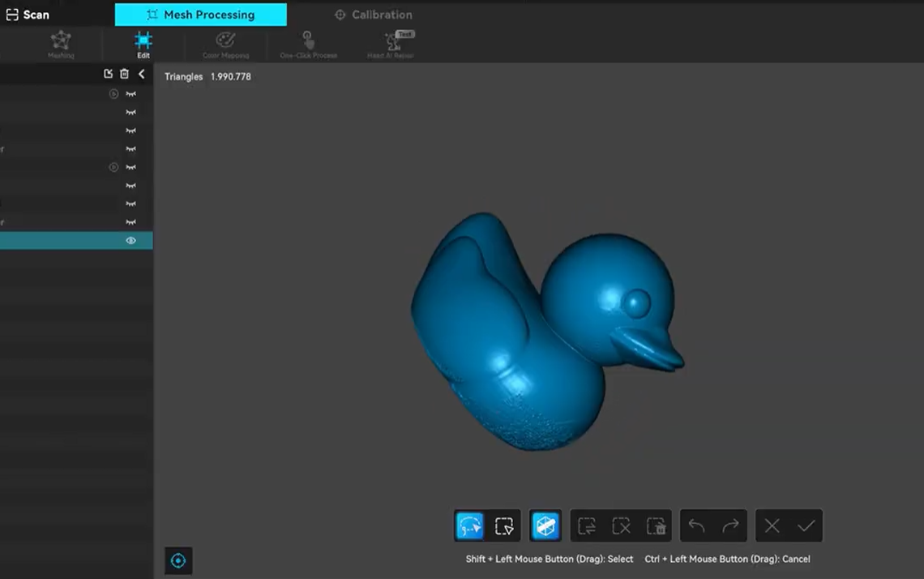Select the Mesh Processing tab
924x579 pixels.
(x=200, y=15)
